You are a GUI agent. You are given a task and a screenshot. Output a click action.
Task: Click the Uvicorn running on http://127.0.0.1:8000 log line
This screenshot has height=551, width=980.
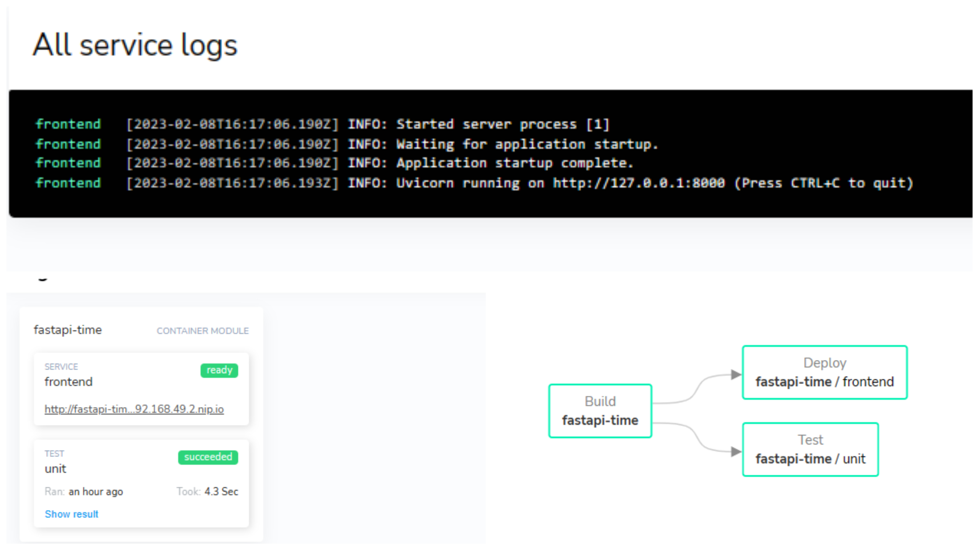pyautogui.click(x=475, y=183)
